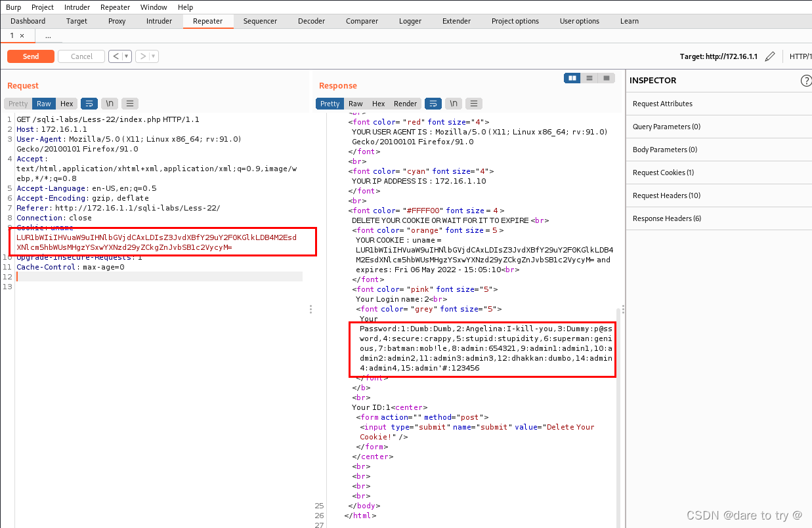The image size is (812, 528).
Task: Choose the combined tabbed layout icon
Action: tap(607, 78)
